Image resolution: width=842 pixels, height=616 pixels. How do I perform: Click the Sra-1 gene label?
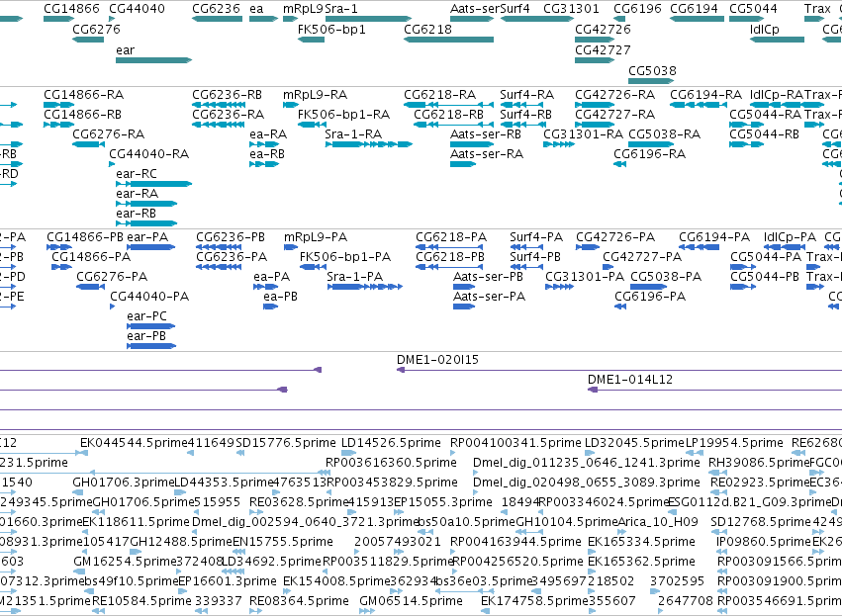pyautogui.click(x=341, y=9)
